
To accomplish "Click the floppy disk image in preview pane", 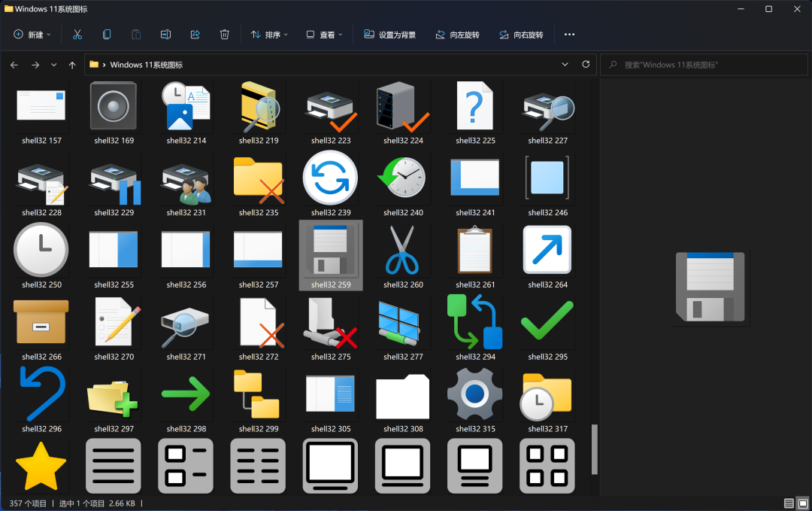I will (710, 287).
